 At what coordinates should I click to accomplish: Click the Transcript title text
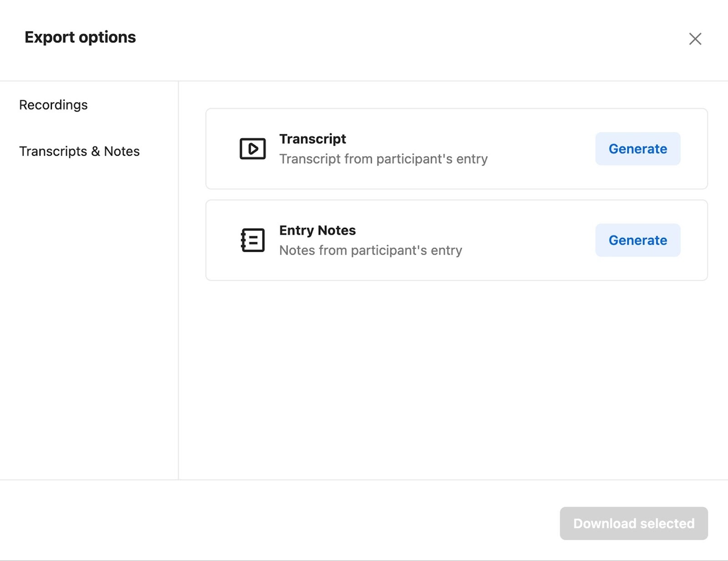click(313, 139)
